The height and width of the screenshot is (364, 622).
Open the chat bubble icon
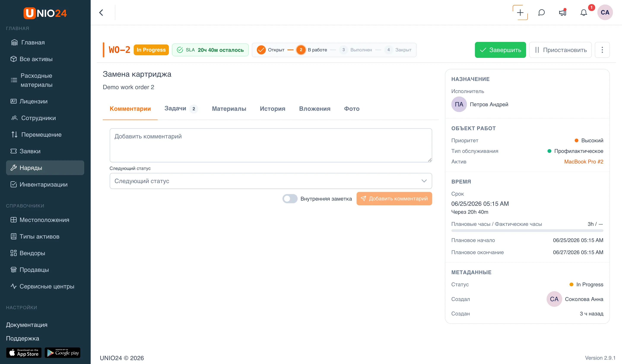pyautogui.click(x=541, y=13)
